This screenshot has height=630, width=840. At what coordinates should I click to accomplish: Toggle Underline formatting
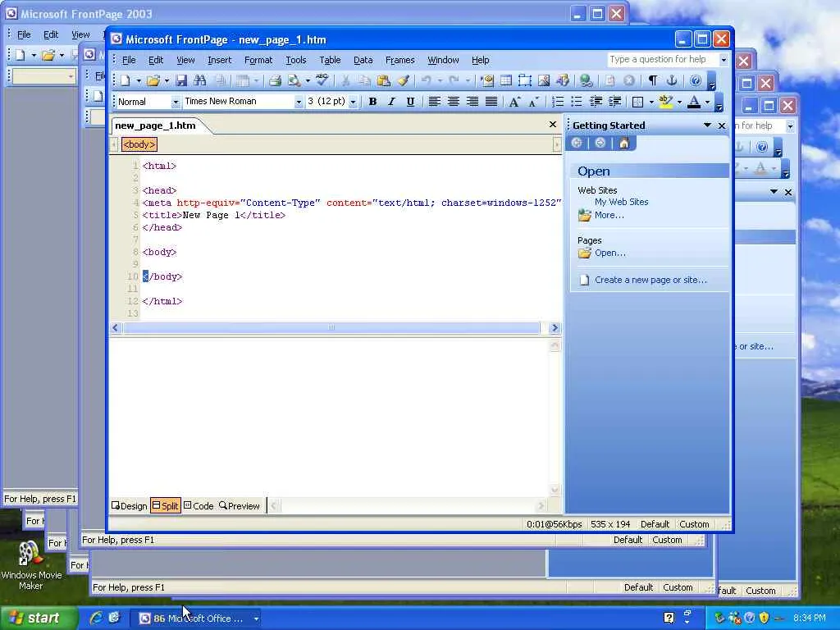tap(410, 102)
